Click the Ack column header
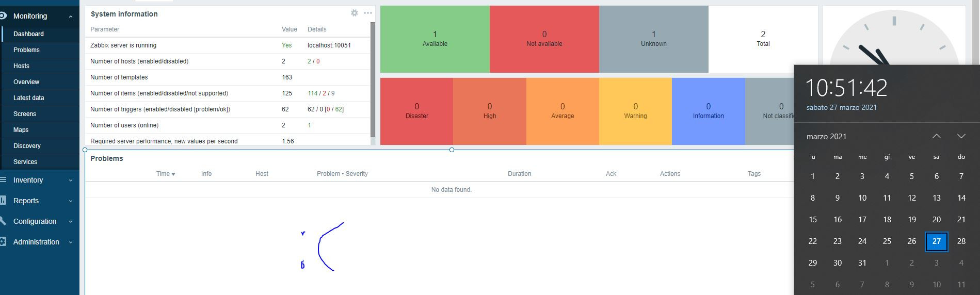Viewport: 980px width, 295px height. click(x=611, y=174)
